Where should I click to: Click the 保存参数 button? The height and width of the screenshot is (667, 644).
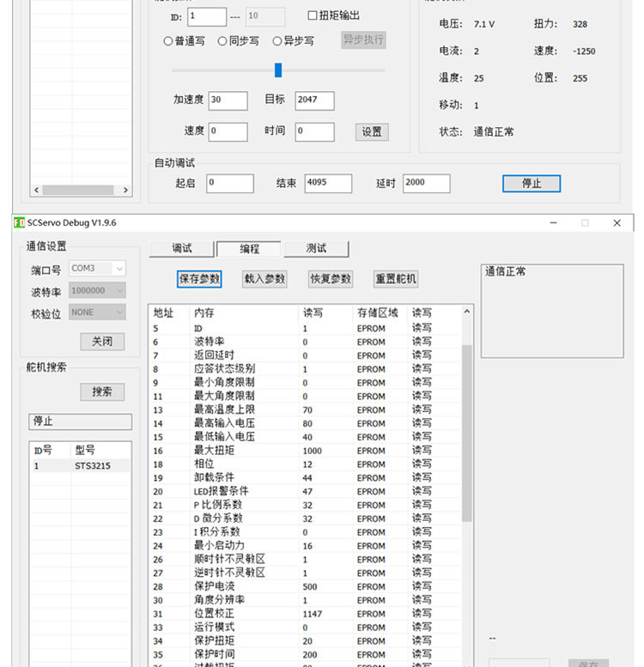coord(199,279)
